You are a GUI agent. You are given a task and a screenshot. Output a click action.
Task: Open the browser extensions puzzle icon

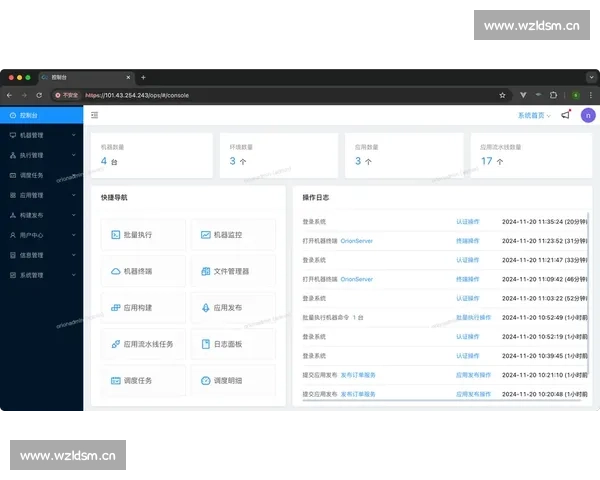(x=553, y=95)
